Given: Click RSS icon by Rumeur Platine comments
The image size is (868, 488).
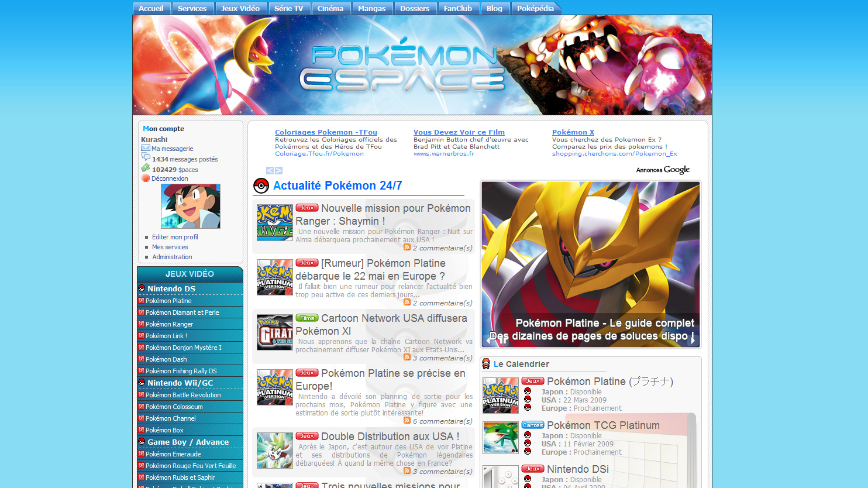Looking at the screenshot, I should click(x=407, y=302).
